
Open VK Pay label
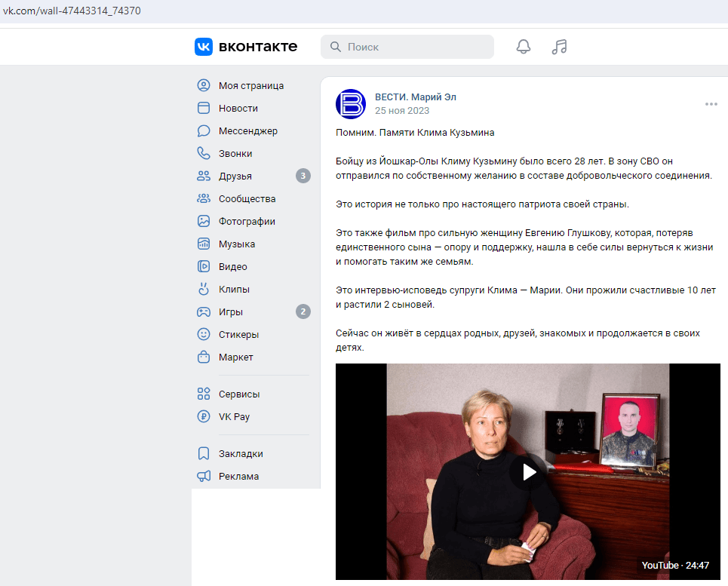[234, 416]
